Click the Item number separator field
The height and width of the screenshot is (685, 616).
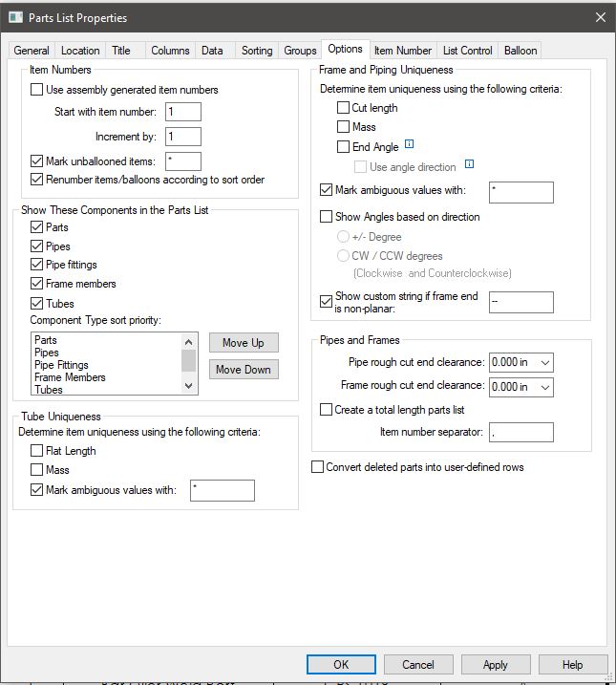520,433
